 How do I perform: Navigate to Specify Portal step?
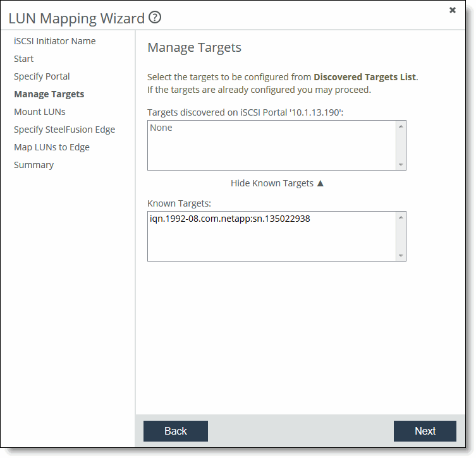pos(42,76)
